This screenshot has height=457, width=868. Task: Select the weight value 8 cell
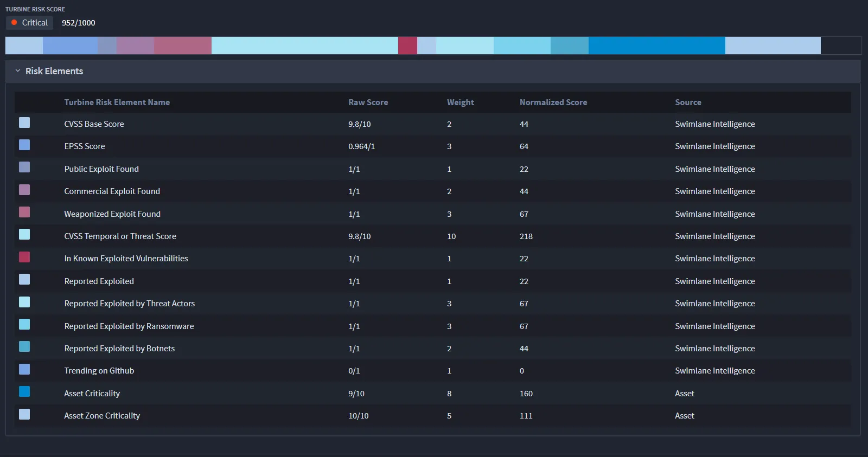coord(449,394)
